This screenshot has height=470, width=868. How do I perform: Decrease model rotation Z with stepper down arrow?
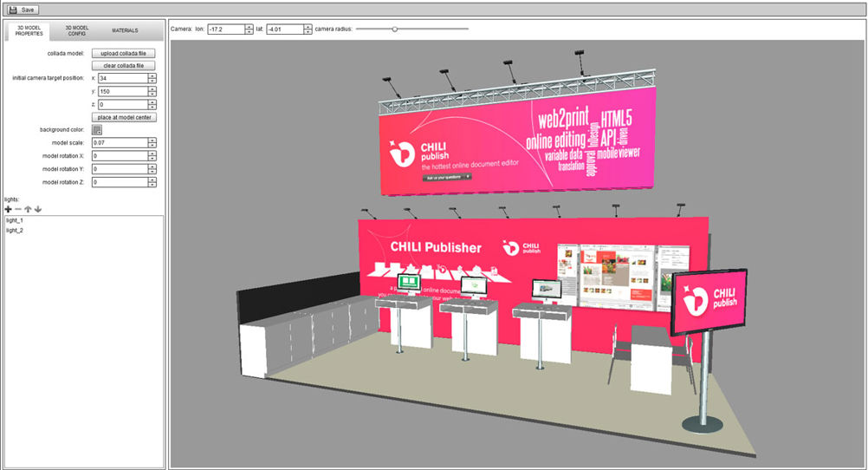click(152, 185)
